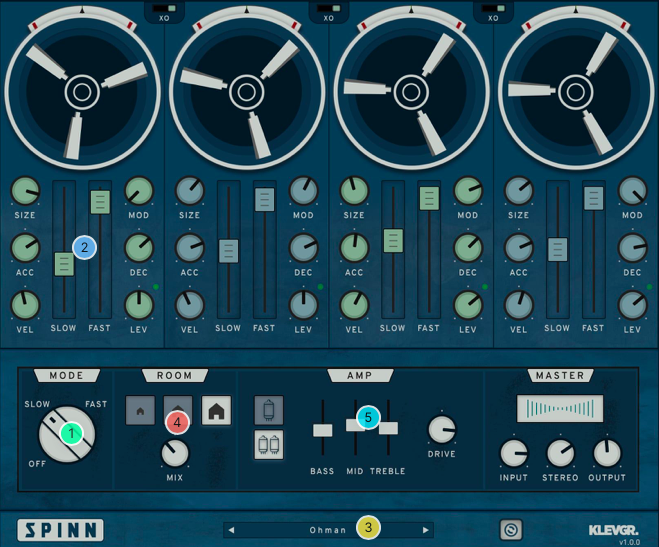Click the third rotor's VEL knob
The height and width of the screenshot is (547, 659).
[x=354, y=305]
